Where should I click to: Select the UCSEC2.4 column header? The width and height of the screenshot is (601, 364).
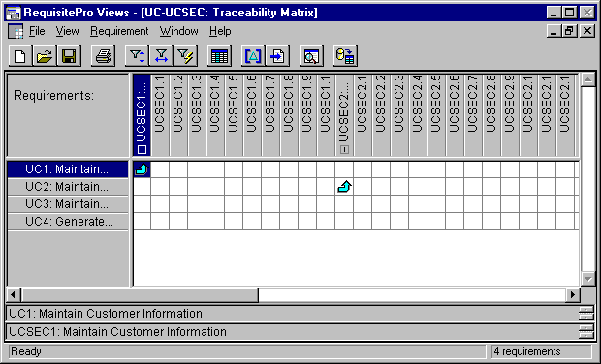click(418, 115)
